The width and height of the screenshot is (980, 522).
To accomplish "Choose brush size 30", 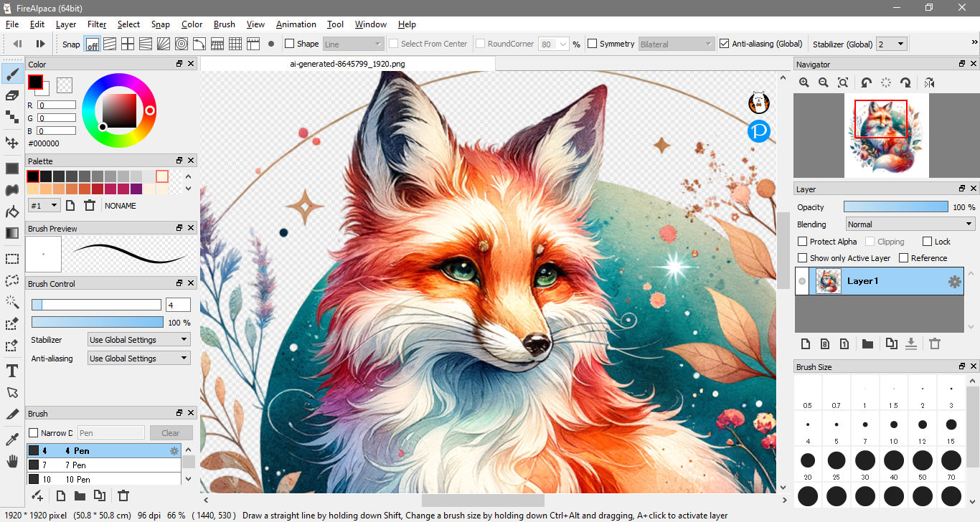I will (865, 465).
